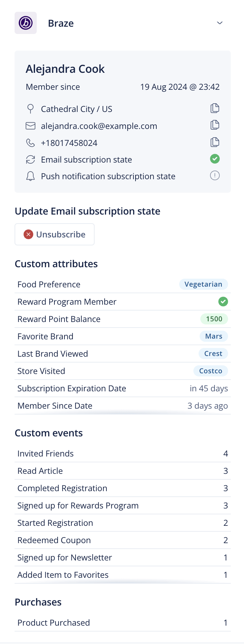Click the location pin icon
Image resolution: width=244 pixels, height=644 pixels.
click(x=31, y=109)
